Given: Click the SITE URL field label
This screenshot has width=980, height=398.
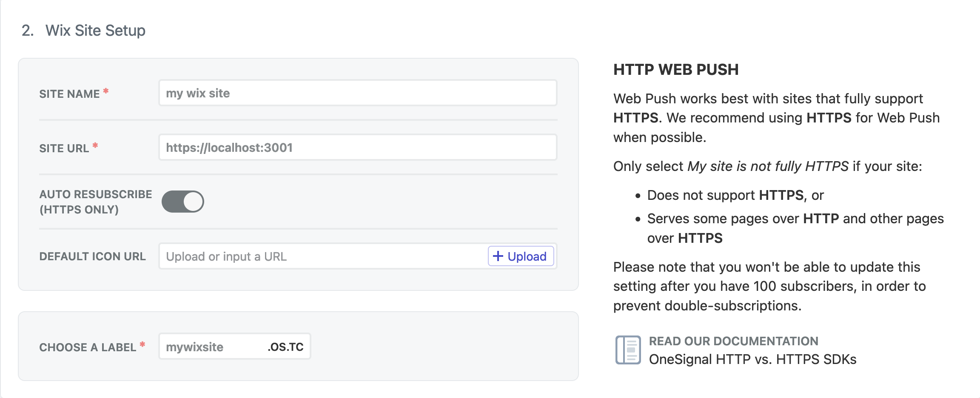Looking at the screenshot, I should click(x=64, y=148).
